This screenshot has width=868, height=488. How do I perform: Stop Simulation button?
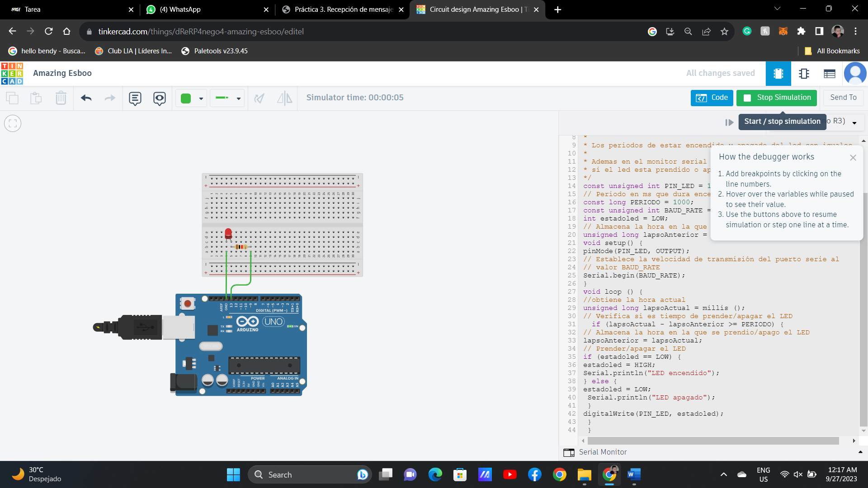click(776, 98)
